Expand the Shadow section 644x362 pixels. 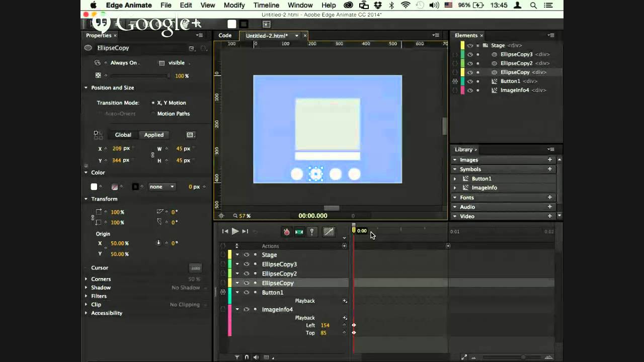coord(86,288)
